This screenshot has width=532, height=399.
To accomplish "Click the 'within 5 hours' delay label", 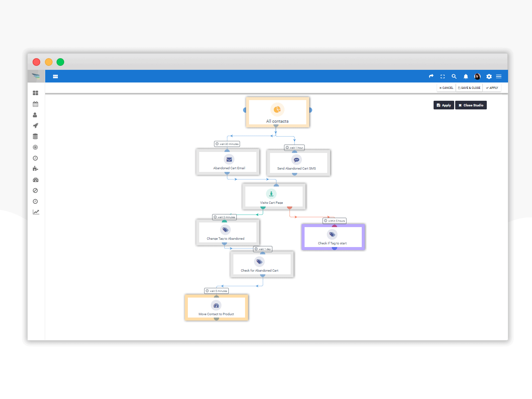I will click(x=334, y=221).
